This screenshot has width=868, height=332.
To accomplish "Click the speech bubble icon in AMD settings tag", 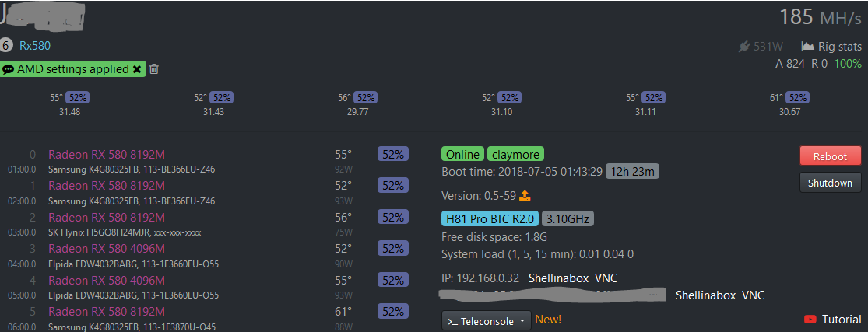I will tap(9, 69).
